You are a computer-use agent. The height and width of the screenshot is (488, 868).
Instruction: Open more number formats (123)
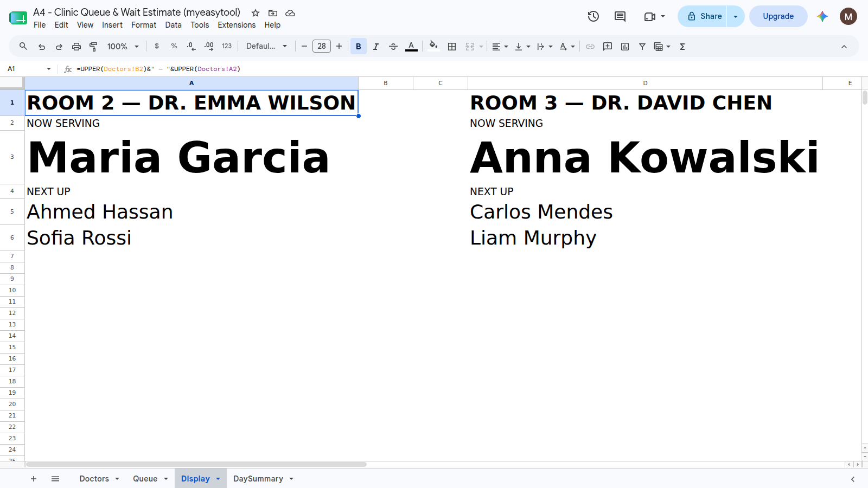coord(227,47)
